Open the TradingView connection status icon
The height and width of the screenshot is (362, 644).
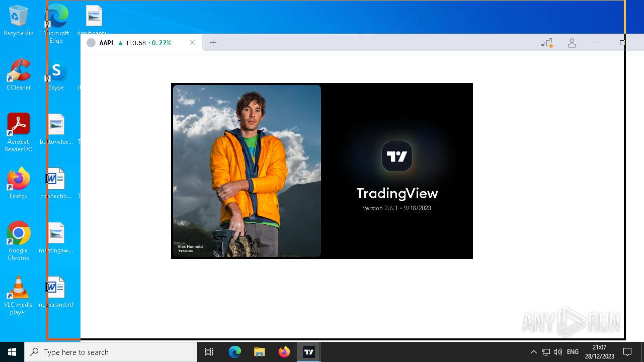coord(547,43)
